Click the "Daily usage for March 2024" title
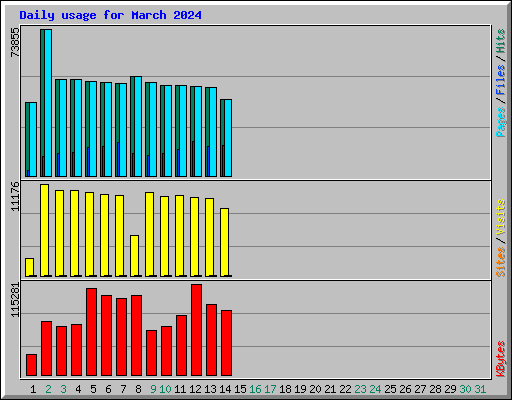The width and height of the screenshot is (512, 400). coord(110,15)
